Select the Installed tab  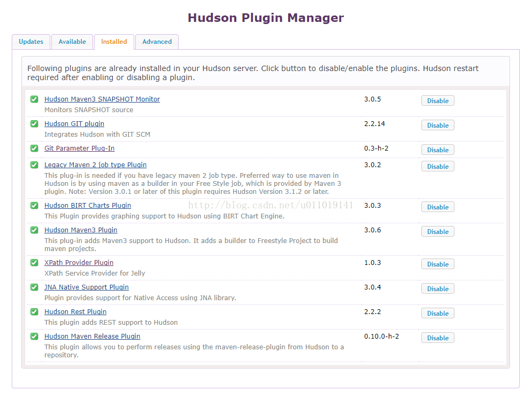(114, 42)
